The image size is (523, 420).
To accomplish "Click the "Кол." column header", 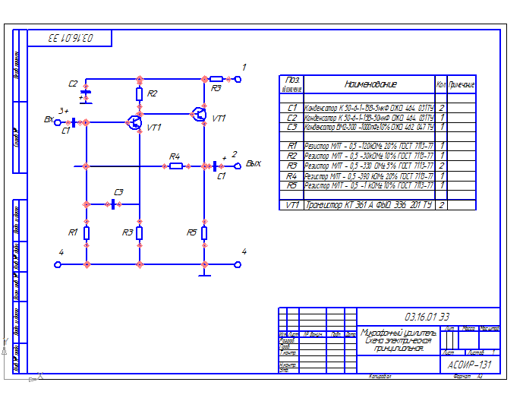I will tap(441, 85).
